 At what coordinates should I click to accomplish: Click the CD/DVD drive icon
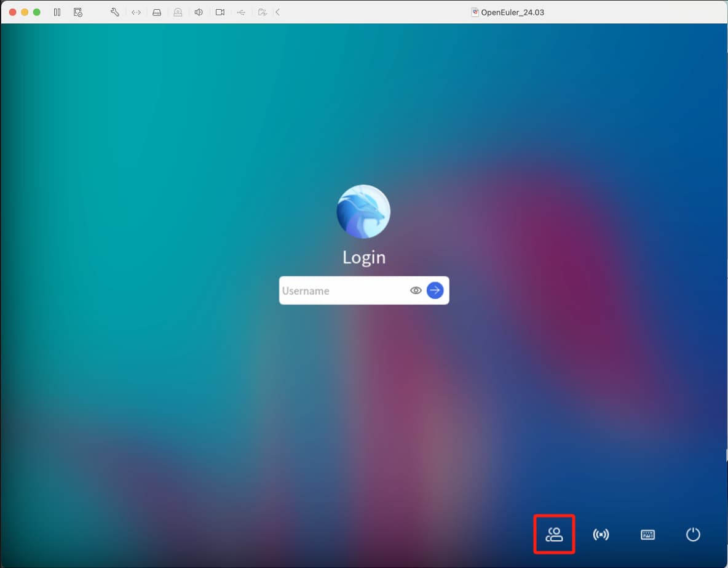(178, 12)
